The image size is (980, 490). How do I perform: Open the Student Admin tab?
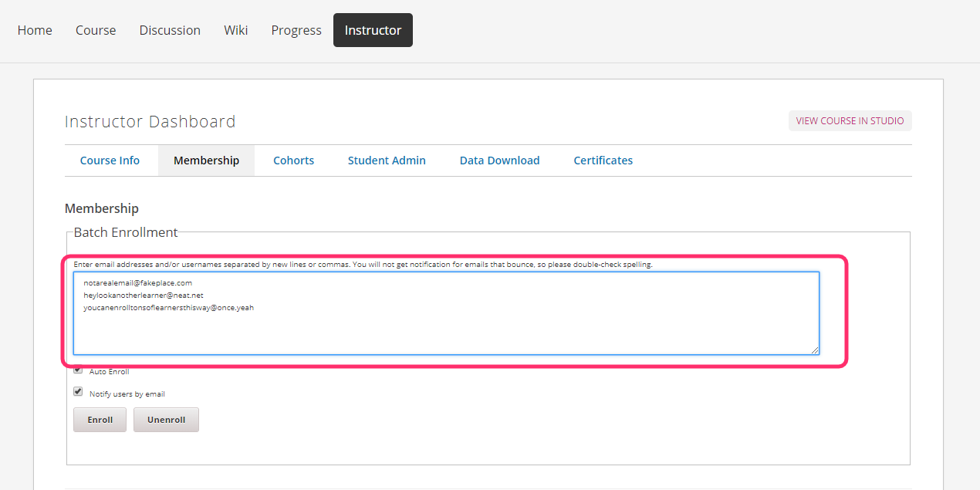click(386, 160)
